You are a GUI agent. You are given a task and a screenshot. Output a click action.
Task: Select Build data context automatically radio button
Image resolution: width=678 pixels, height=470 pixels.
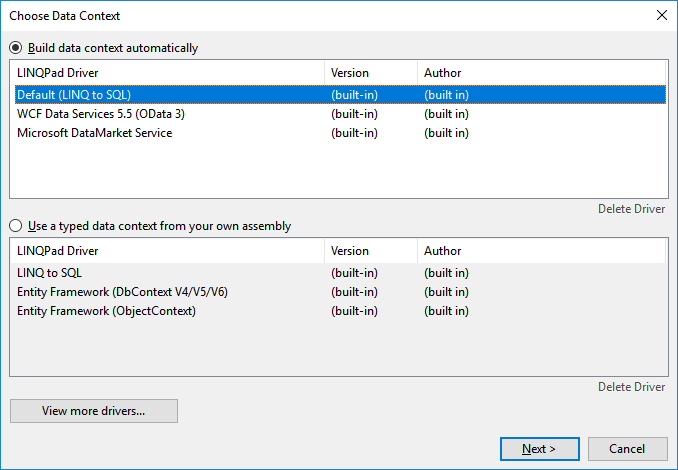click(x=16, y=48)
